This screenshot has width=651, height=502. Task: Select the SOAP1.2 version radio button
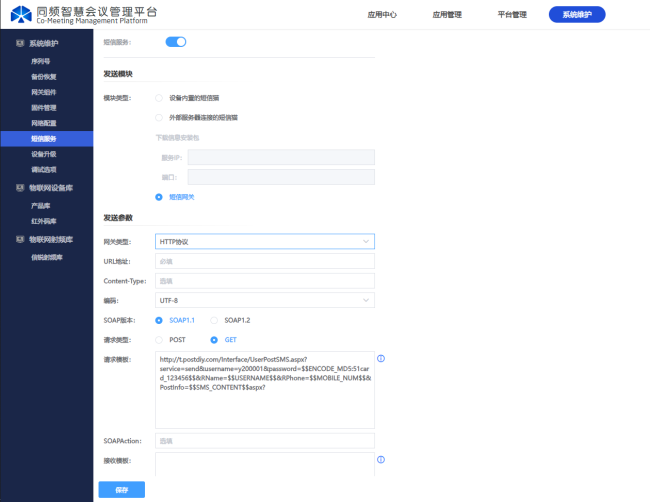click(x=214, y=320)
